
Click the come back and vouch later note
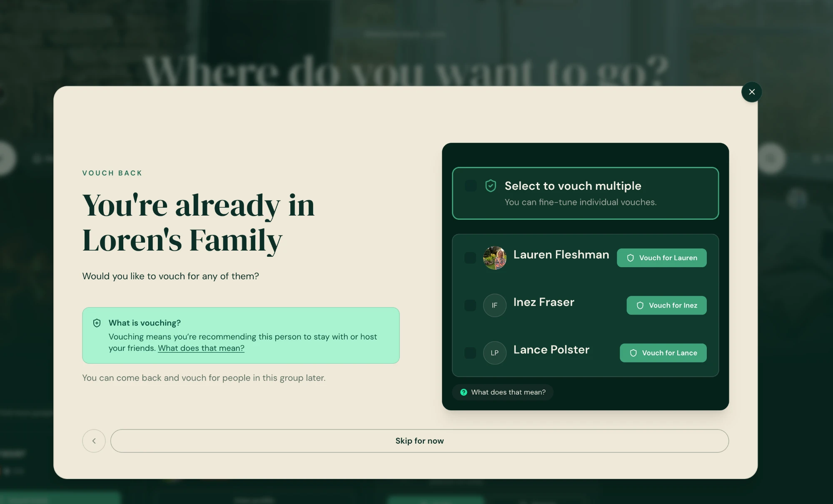coord(204,377)
